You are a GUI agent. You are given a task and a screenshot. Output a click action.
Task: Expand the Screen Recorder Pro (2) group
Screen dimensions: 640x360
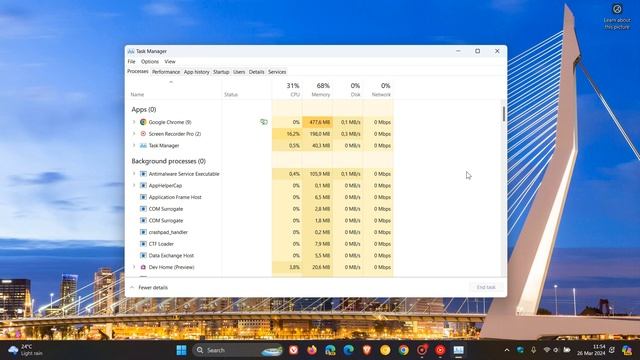[x=134, y=134]
